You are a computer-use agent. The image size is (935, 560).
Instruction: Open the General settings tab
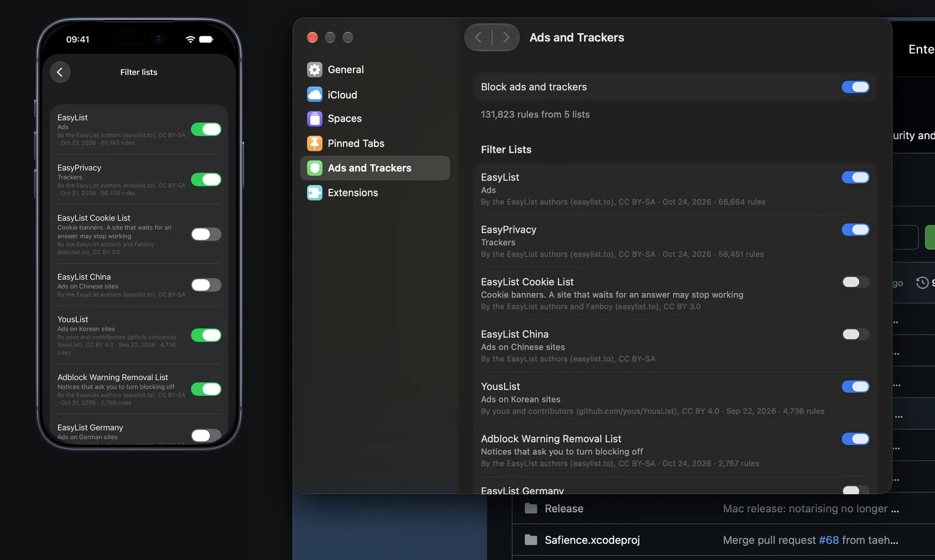click(375, 70)
